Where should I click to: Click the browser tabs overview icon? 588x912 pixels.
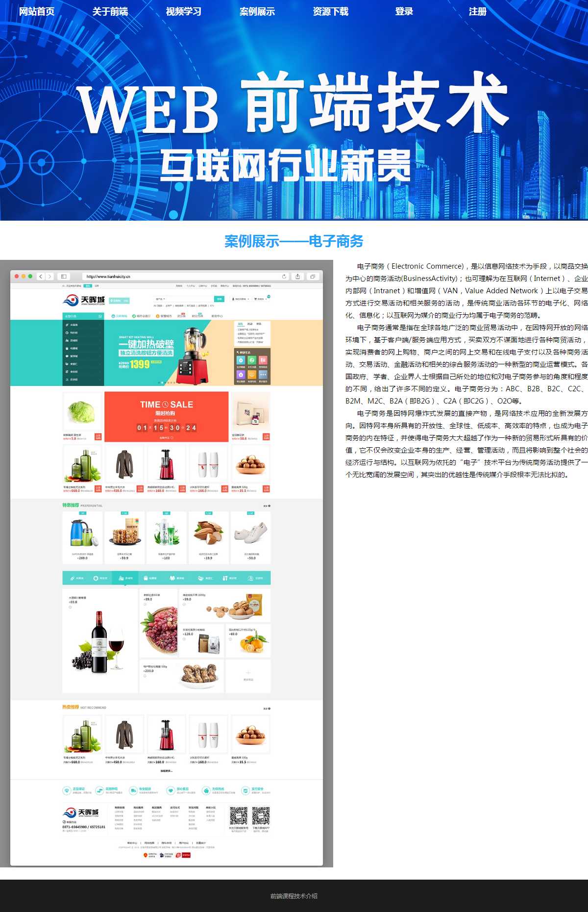(312, 277)
